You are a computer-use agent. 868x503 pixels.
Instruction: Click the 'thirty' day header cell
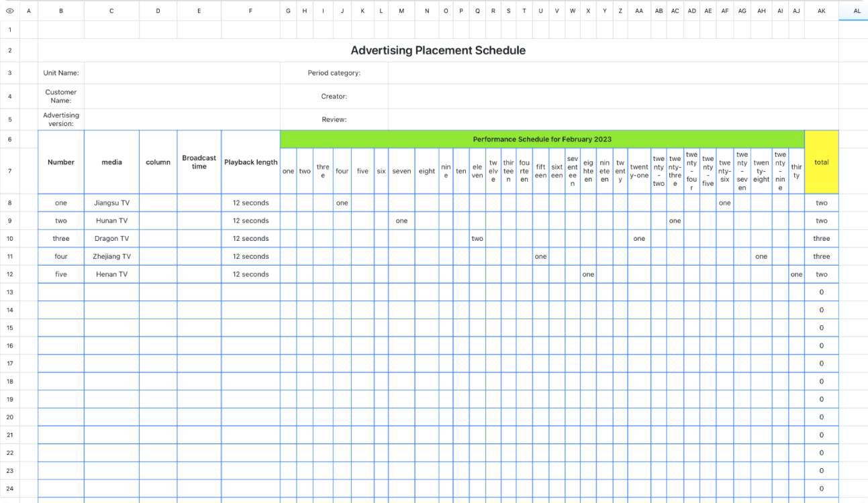796,171
